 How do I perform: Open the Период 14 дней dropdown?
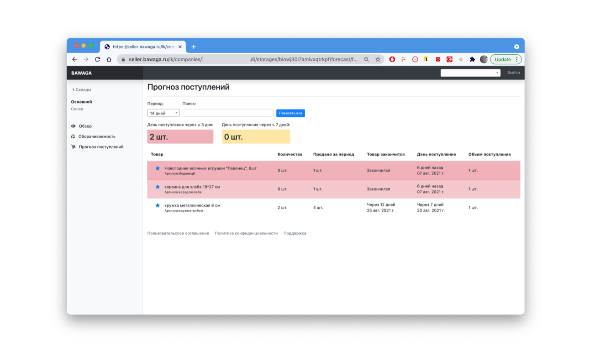click(163, 113)
